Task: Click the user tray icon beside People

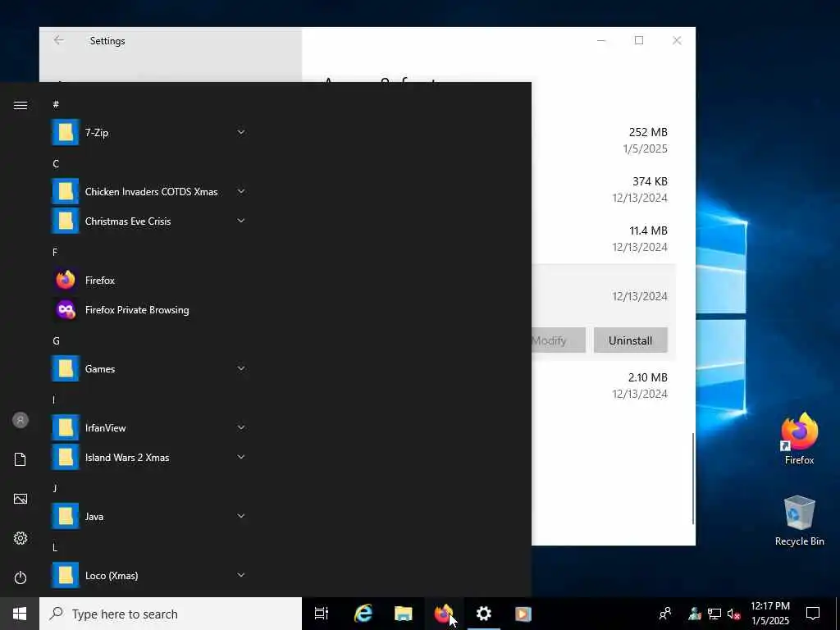Action: pos(695,614)
